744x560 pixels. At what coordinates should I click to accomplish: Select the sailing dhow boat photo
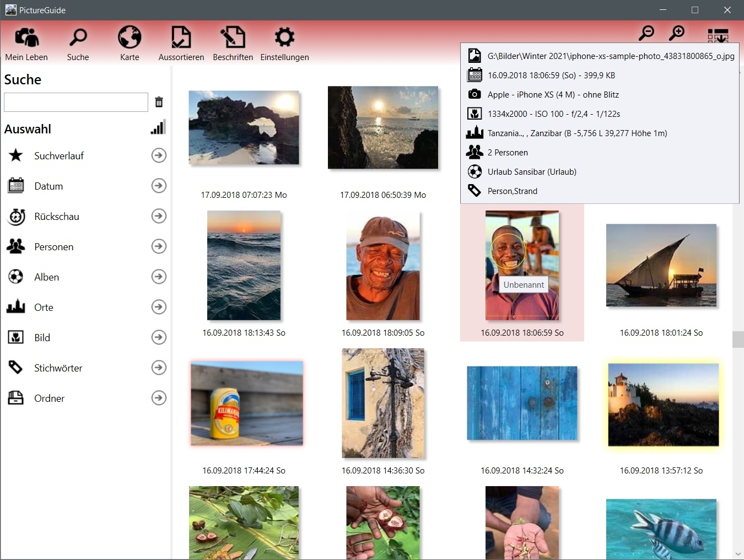(x=661, y=265)
